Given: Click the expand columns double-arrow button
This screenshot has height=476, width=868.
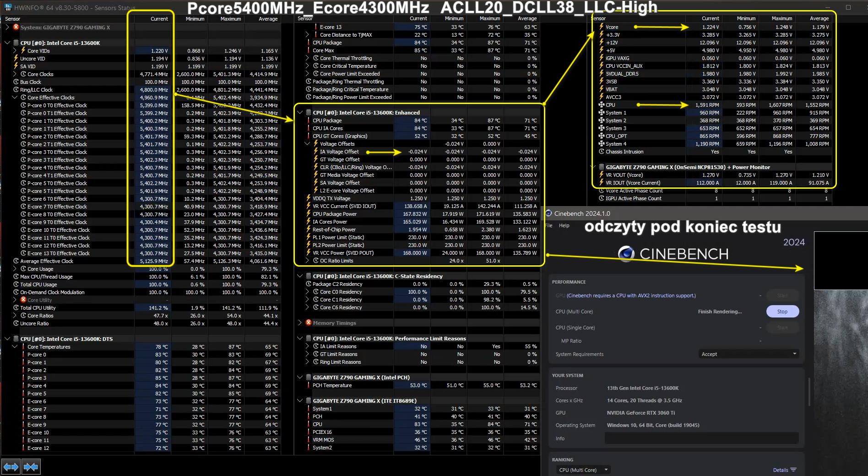Looking at the screenshot, I should (x=11, y=467).
